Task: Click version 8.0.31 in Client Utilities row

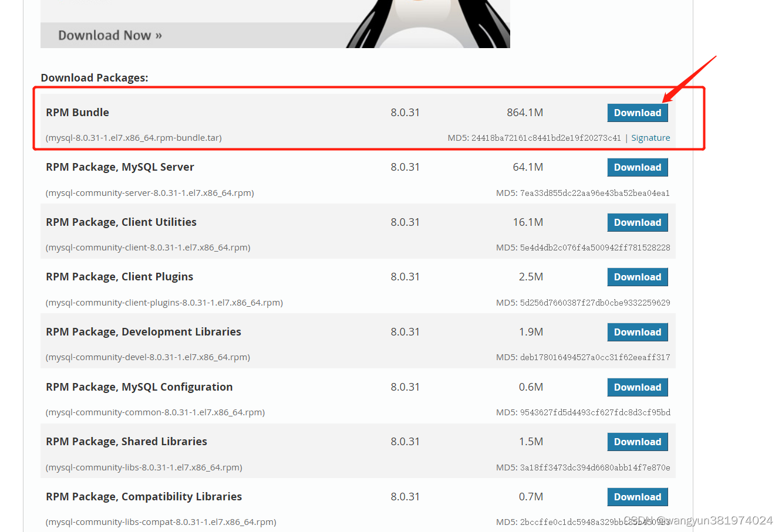Action: [x=405, y=222]
